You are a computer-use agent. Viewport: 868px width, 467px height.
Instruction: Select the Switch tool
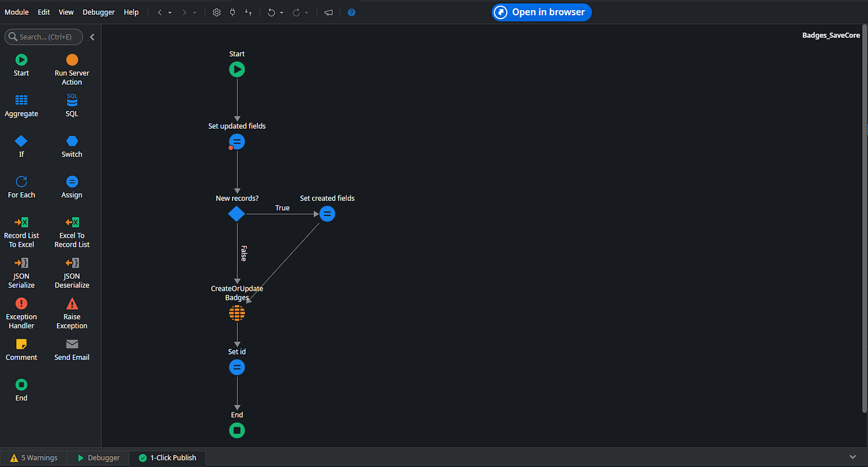tap(72, 146)
